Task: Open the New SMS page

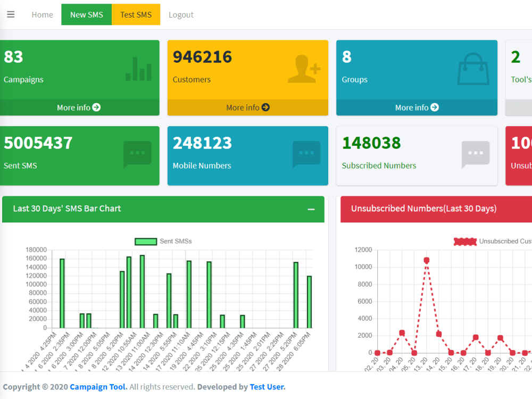Action: point(87,14)
